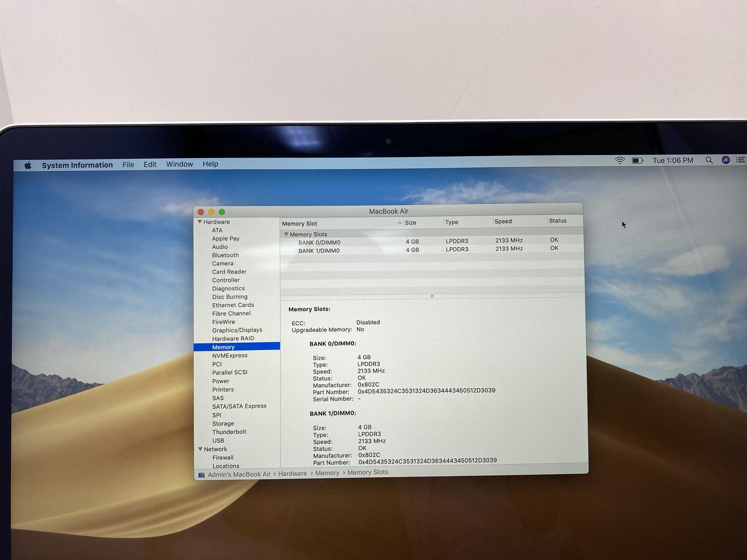Zoom the window with green button
The image size is (747, 560).
(x=222, y=212)
